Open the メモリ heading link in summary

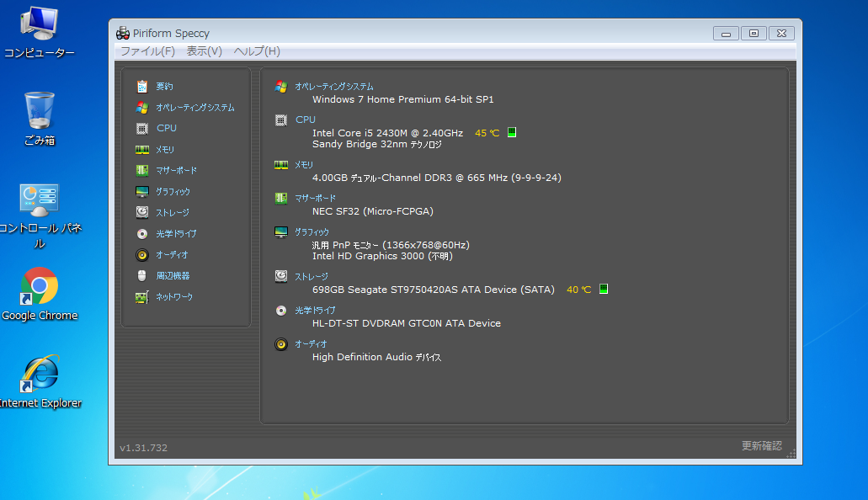pos(304,165)
